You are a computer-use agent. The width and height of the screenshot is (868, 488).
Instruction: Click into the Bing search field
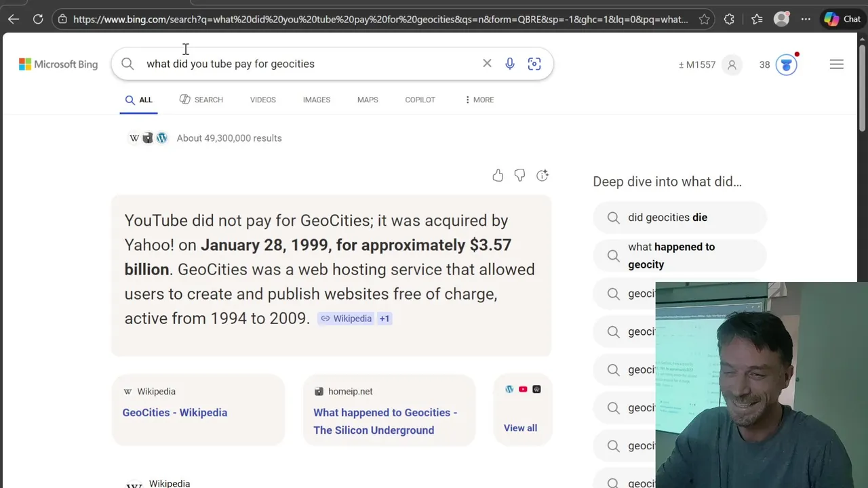[x=305, y=64]
